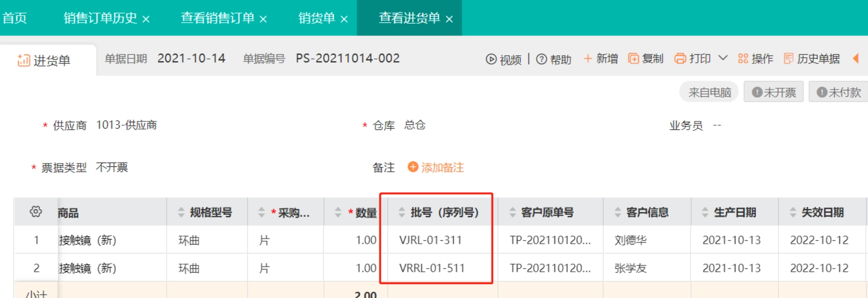Sort by 生产日期 column
868x298 pixels.
(x=705, y=212)
